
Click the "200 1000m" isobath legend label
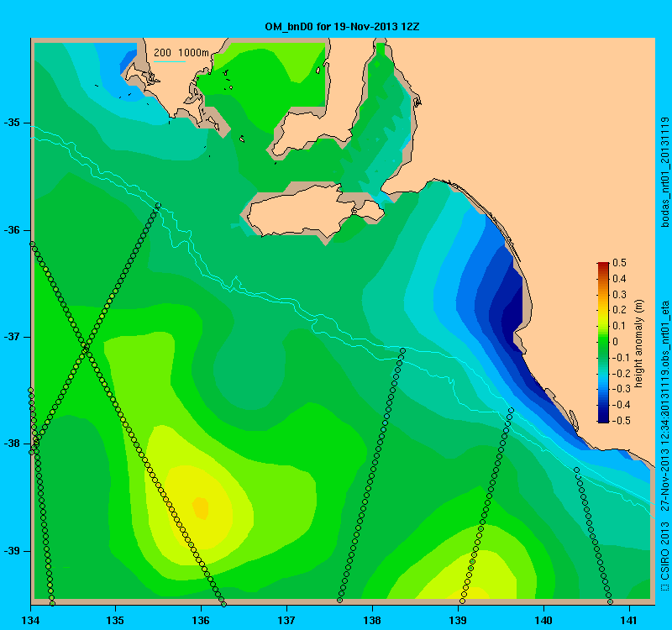(x=181, y=53)
